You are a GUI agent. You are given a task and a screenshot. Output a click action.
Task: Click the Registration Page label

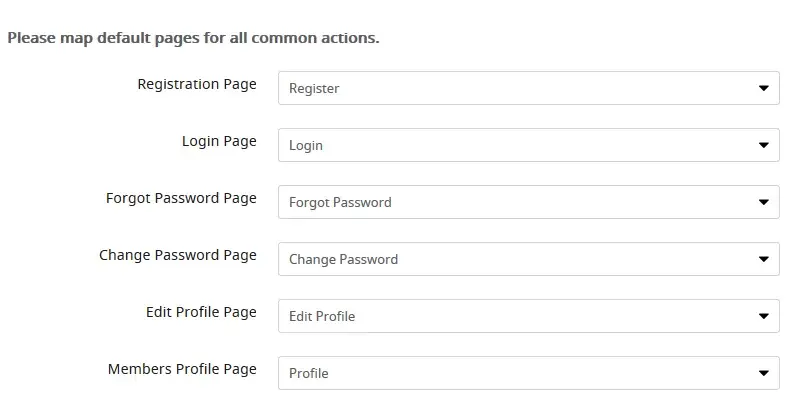pyautogui.click(x=197, y=84)
